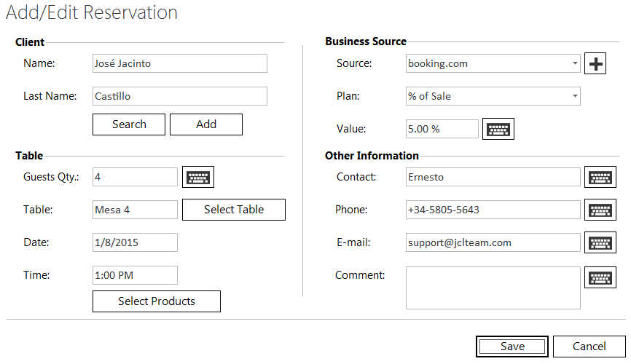
Task: Open on-screen keyboard for Comment field
Action: click(x=600, y=277)
